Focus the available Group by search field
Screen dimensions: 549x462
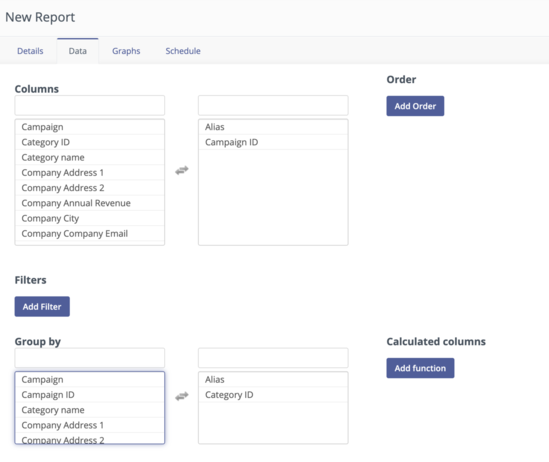pos(90,358)
